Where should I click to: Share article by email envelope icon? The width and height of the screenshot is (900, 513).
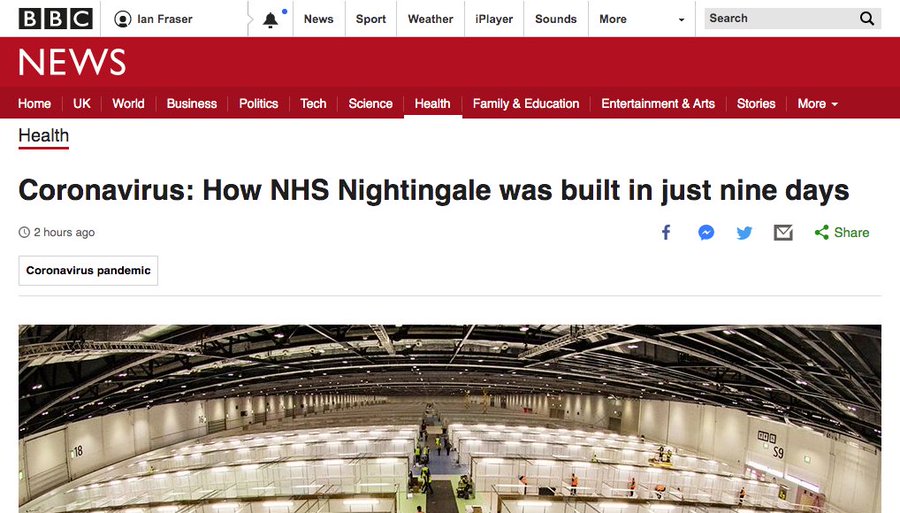(783, 232)
